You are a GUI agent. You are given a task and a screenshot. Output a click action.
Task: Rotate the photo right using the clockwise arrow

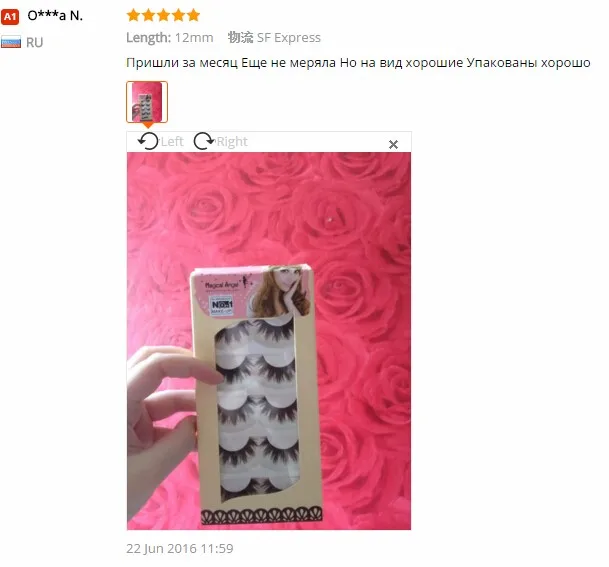click(x=204, y=141)
